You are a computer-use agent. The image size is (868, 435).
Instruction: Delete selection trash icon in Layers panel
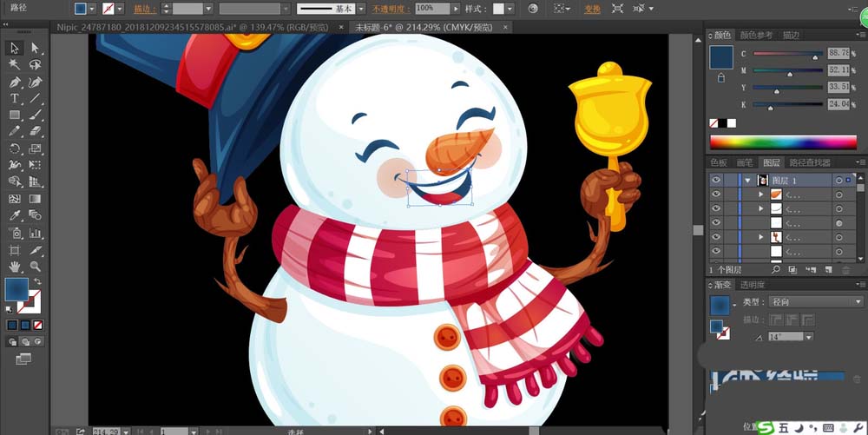pos(845,269)
